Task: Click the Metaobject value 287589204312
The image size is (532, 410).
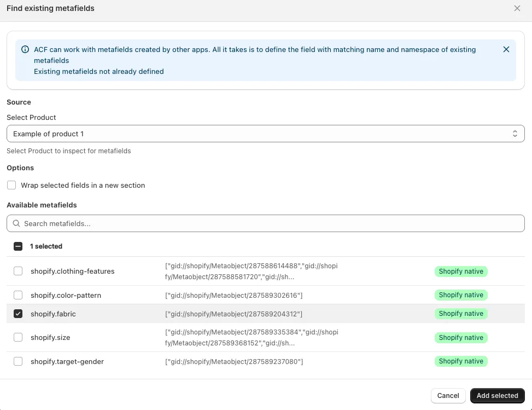Action: pyautogui.click(x=234, y=314)
